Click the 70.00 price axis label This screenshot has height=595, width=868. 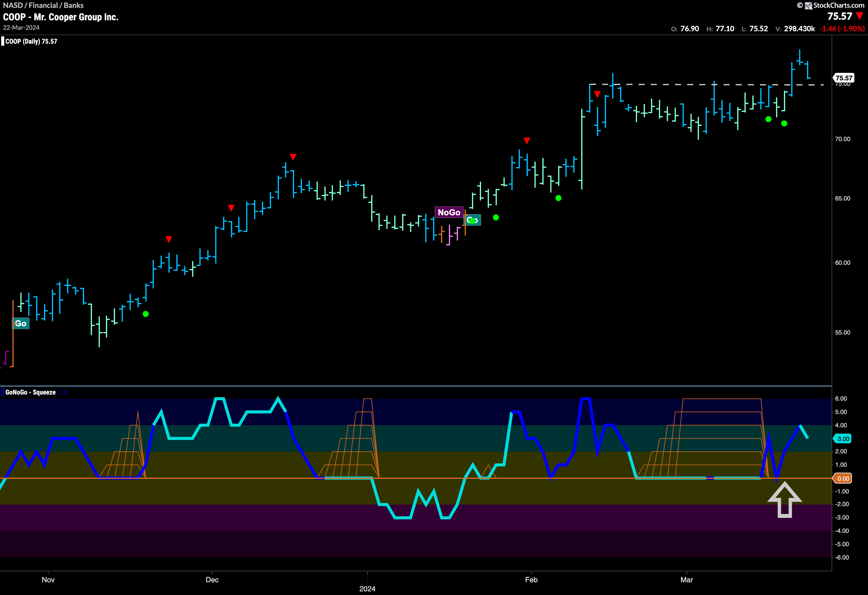pyautogui.click(x=843, y=139)
